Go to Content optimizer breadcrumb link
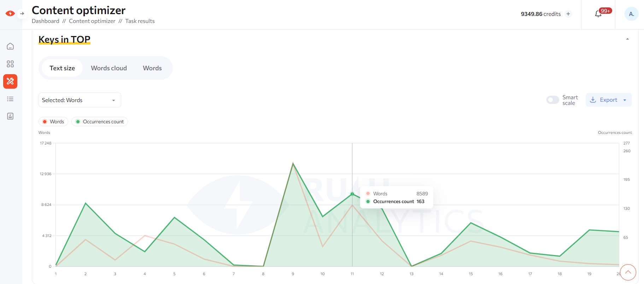 tap(92, 21)
